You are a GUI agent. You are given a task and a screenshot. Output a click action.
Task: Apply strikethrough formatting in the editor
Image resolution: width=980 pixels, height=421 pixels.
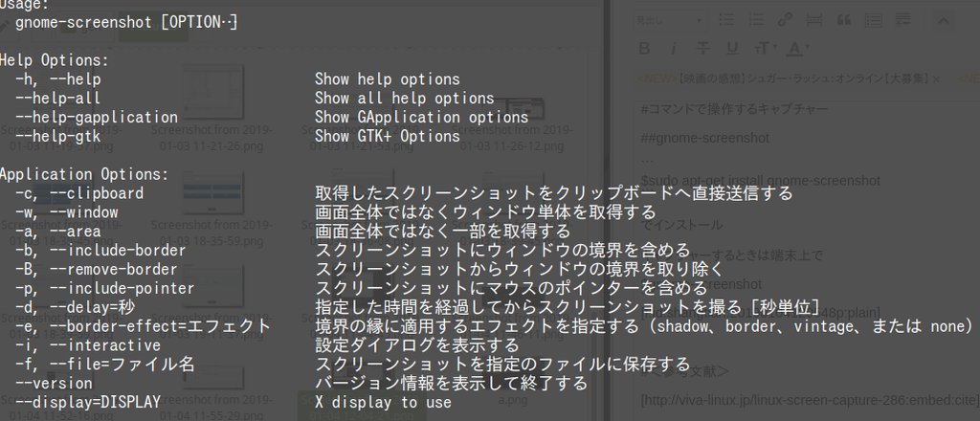(703, 49)
